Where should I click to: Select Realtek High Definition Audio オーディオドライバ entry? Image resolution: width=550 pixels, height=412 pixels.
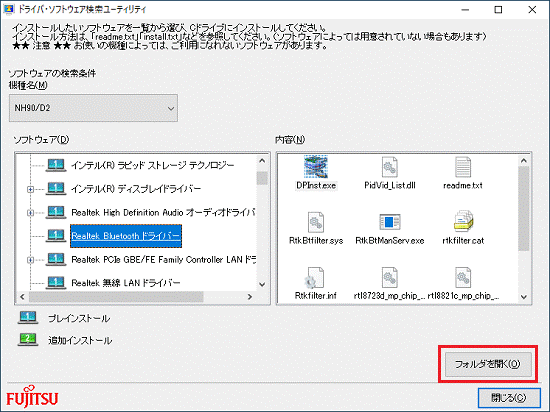pyautogui.click(x=163, y=212)
